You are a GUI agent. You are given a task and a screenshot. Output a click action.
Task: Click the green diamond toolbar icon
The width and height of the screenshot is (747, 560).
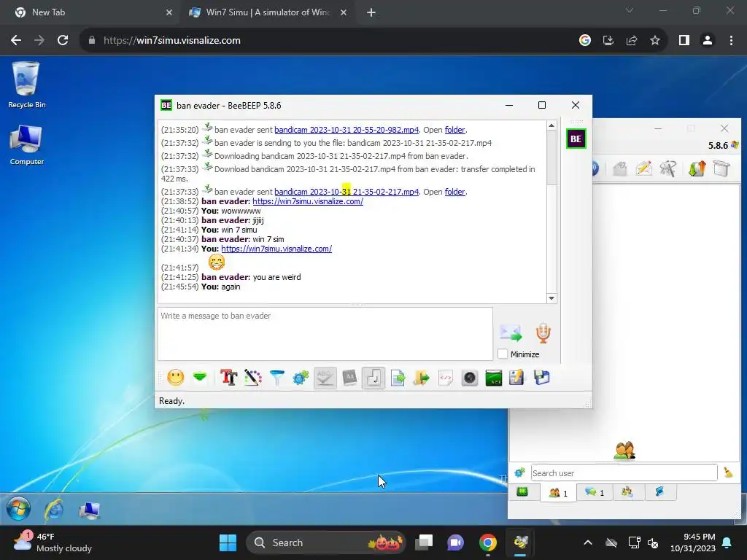tap(200, 378)
